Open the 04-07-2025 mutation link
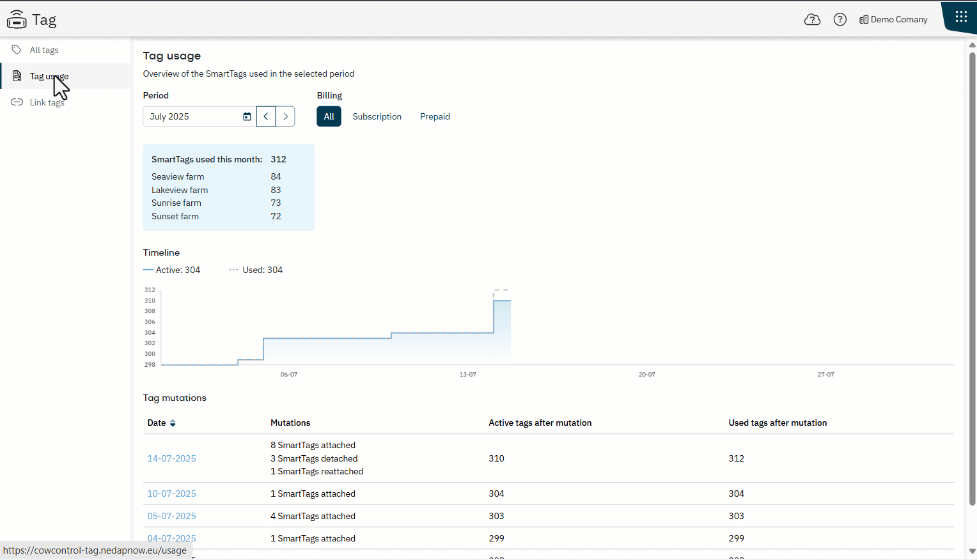 click(x=172, y=538)
